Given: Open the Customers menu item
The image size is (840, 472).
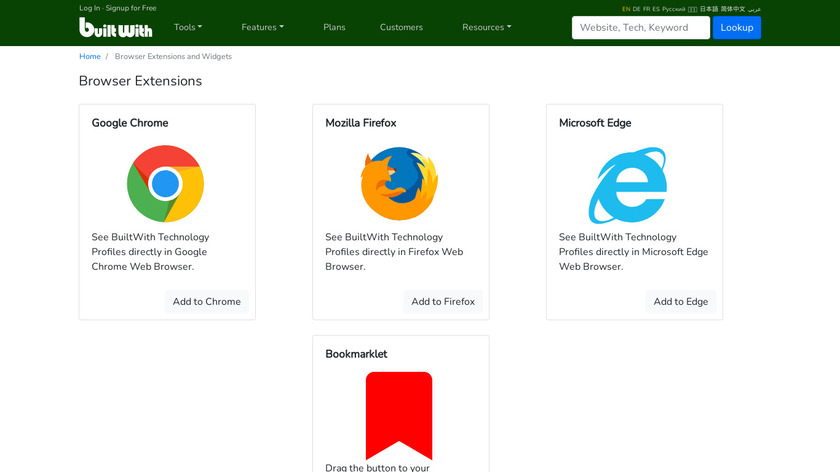Looking at the screenshot, I should tap(401, 27).
